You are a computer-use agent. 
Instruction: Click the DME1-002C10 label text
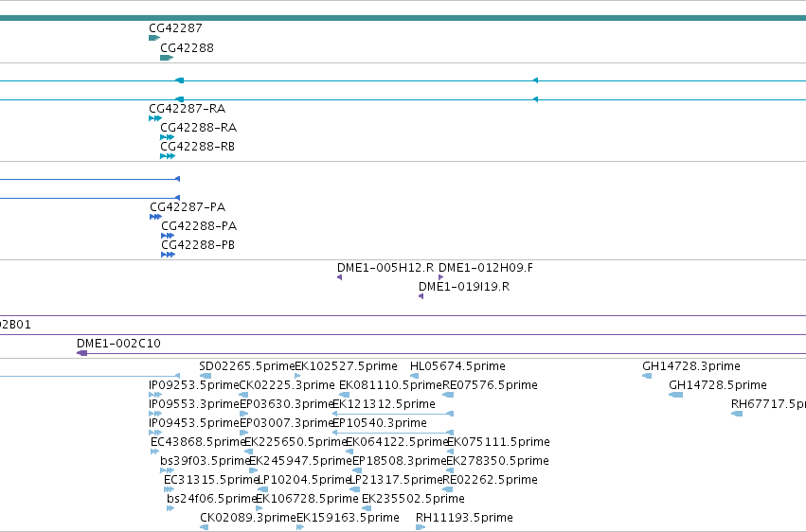coord(118,344)
